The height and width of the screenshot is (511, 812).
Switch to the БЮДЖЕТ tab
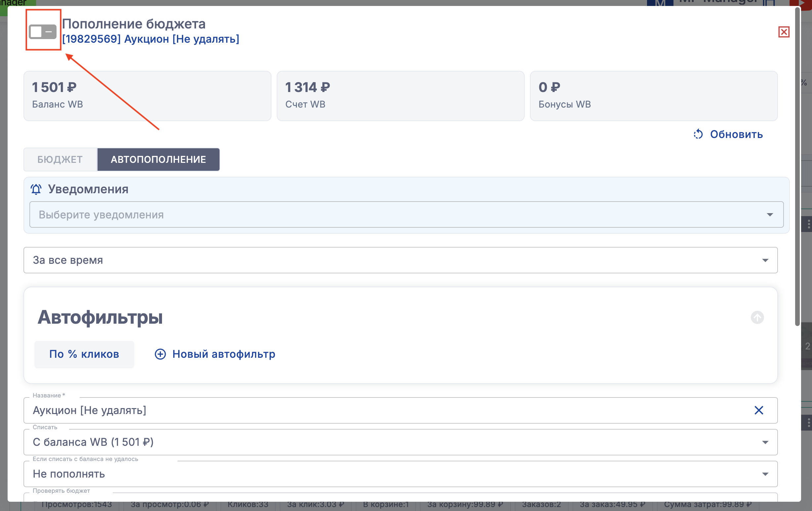click(x=60, y=159)
